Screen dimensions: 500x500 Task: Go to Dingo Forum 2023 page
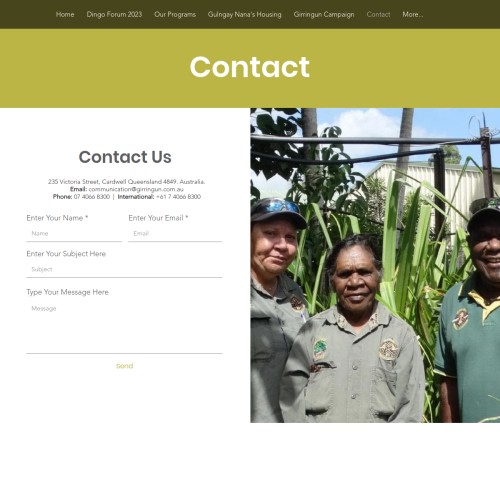114,14
